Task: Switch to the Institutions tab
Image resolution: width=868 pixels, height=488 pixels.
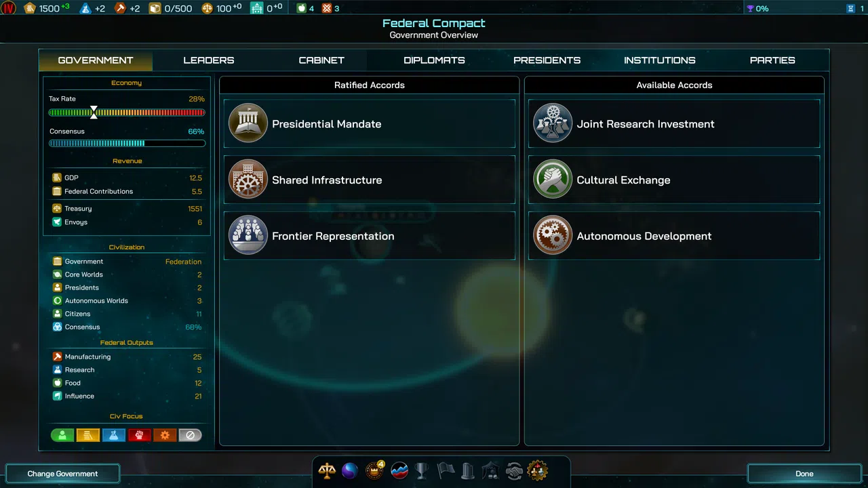Action: (660, 60)
